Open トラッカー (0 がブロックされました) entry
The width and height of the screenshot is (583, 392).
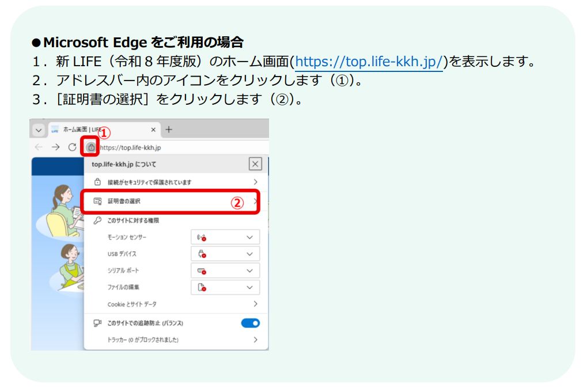click(x=176, y=340)
